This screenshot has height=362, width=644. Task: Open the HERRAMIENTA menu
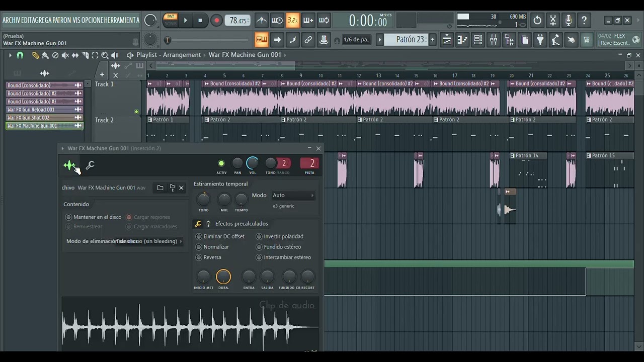[122, 21]
